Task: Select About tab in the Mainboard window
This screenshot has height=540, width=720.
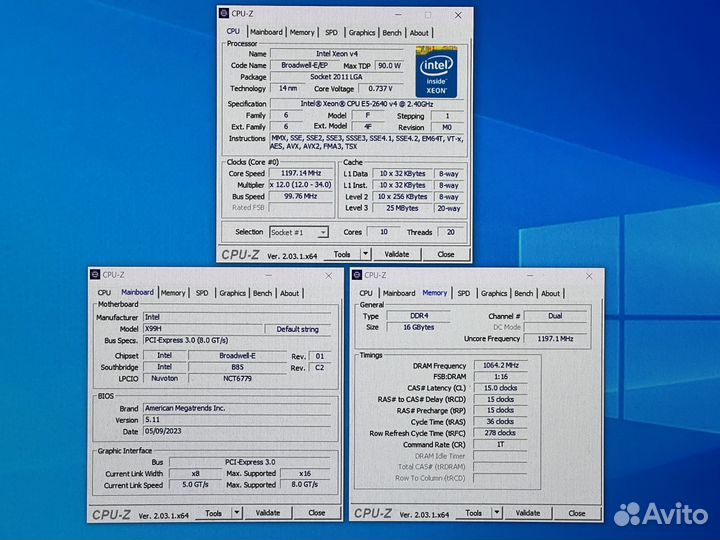Action: [x=289, y=293]
